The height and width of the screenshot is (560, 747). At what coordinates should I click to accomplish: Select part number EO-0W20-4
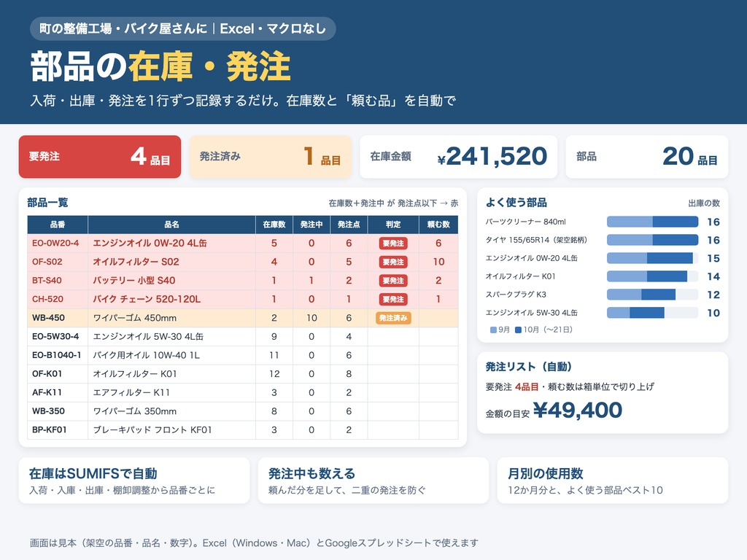pyautogui.click(x=55, y=243)
